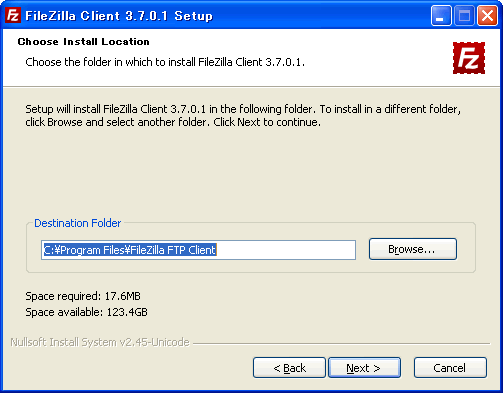This screenshot has width=503, height=393.
Task: Click the large red FileZilla logo in header
Action: [x=469, y=58]
